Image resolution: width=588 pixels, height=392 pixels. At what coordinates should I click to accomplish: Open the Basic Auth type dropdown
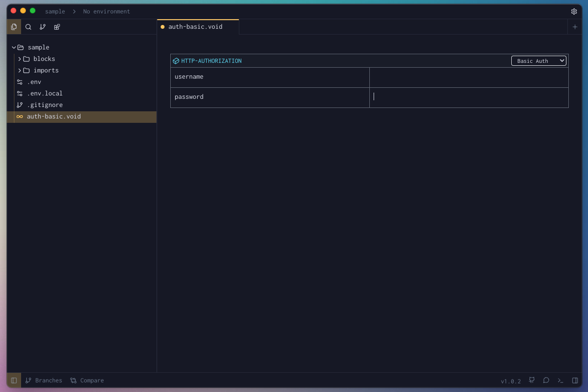click(539, 60)
